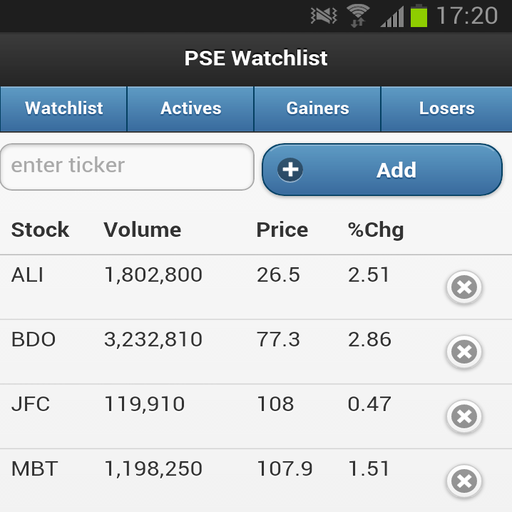
Task: Remove MBT from the watchlist
Action: click(x=464, y=481)
